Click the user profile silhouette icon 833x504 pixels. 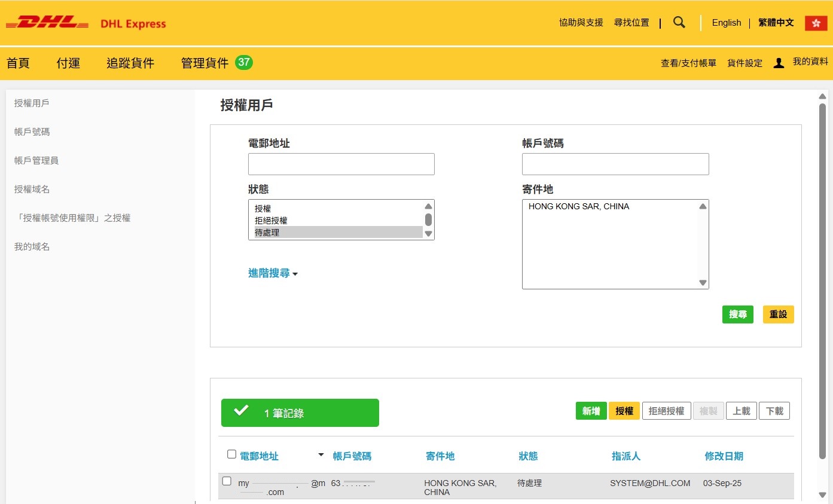coord(779,63)
